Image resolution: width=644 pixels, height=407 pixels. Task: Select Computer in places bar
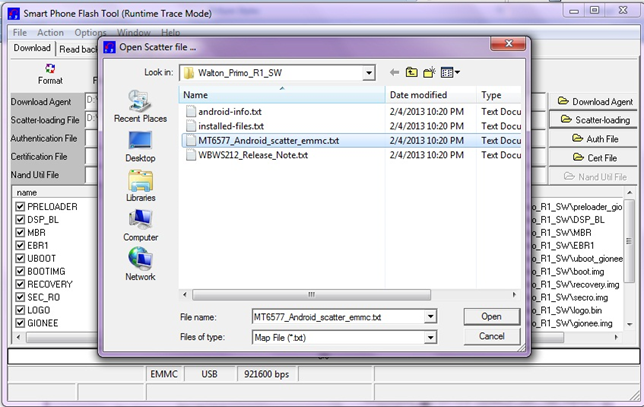(140, 225)
